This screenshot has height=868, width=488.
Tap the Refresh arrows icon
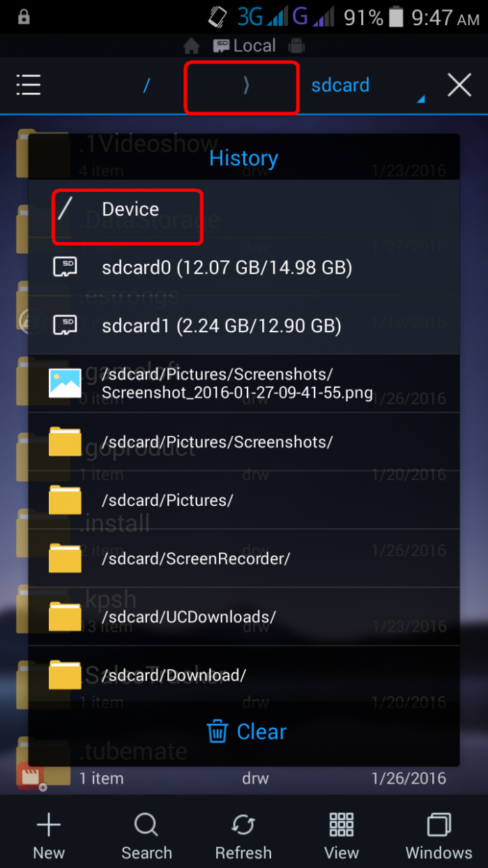tap(243, 826)
